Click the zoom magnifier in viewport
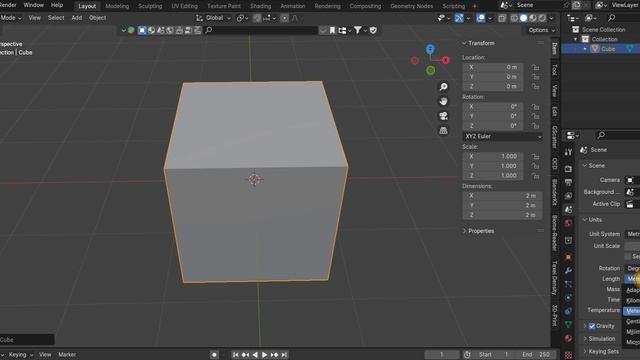The width and height of the screenshot is (640, 360). (443, 87)
